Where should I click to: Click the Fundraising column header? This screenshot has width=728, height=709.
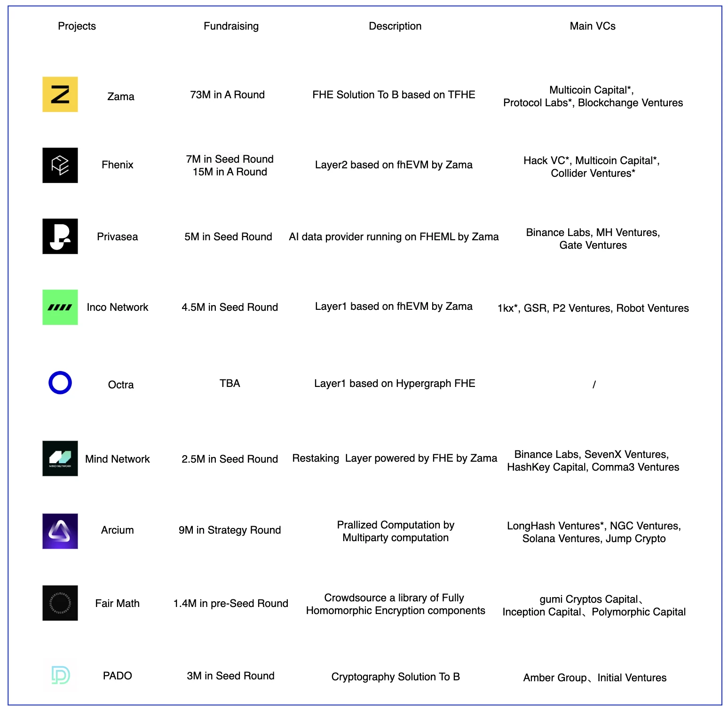[x=231, y=26]
